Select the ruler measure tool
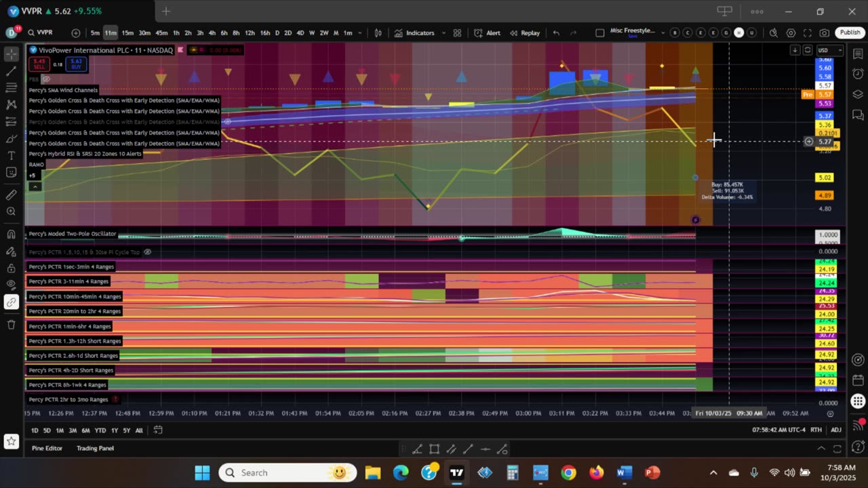 11,195
